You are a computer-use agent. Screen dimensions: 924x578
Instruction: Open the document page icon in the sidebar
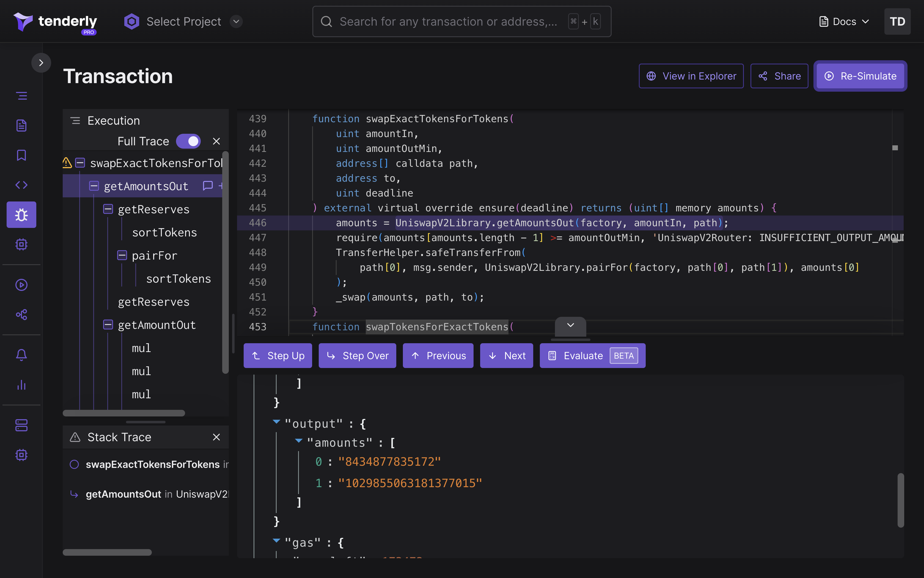pos(22,126)
